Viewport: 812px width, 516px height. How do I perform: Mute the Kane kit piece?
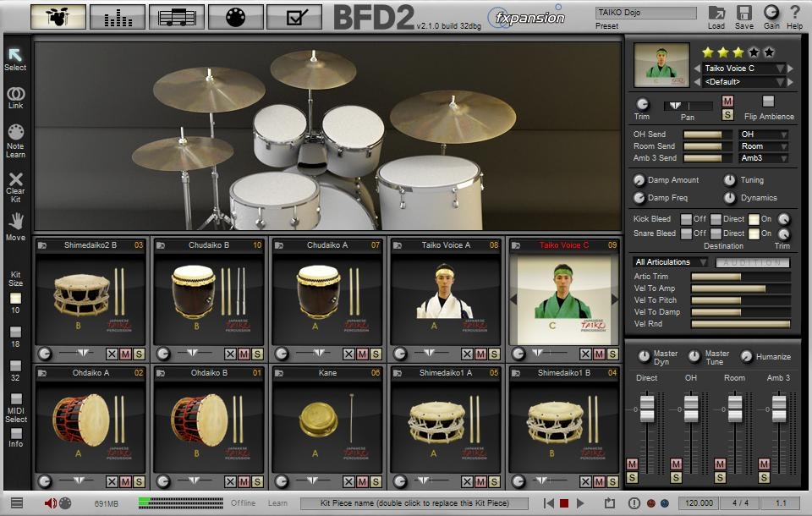(x=363, y=482)
